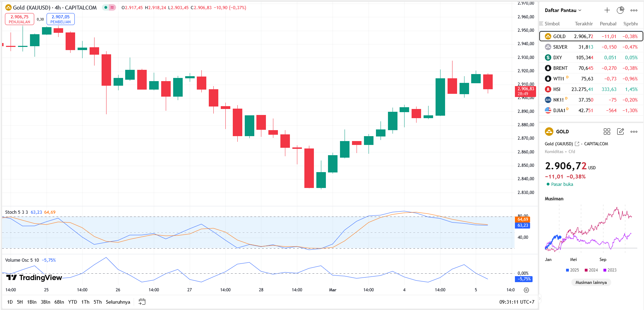This screenshot has height=310, width=644.
Task: Click the edit note icon in GOLD details
Action: [x=620, y=132]
